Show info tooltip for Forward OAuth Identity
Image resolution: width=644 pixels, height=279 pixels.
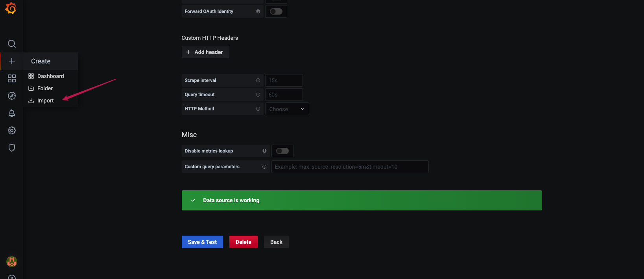[x=258, y=11]
